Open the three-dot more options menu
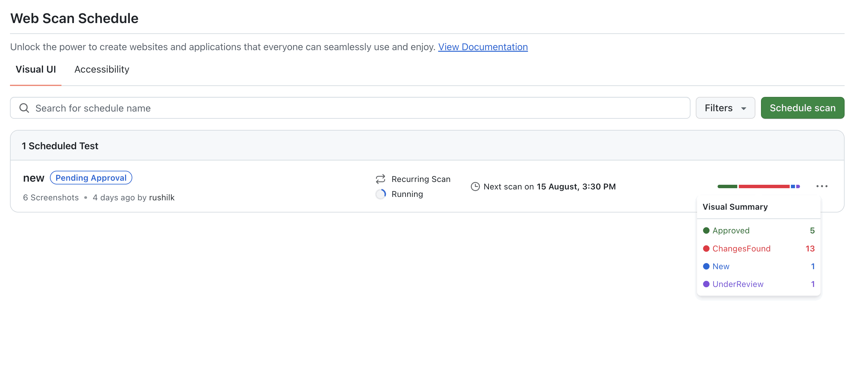The image size is (868, 377). tap(822, 186)
